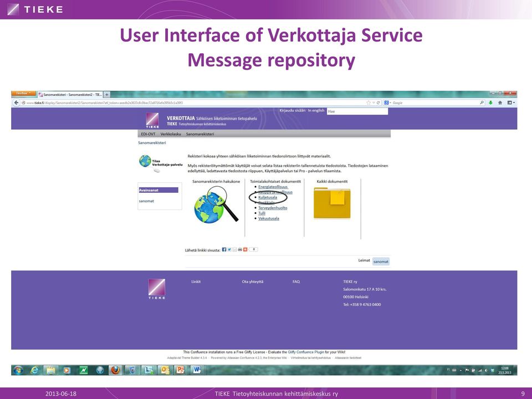This screenshot has height=399, width=532.
Task: Open Word from the taskbar
Action: (x=197, y=370)
